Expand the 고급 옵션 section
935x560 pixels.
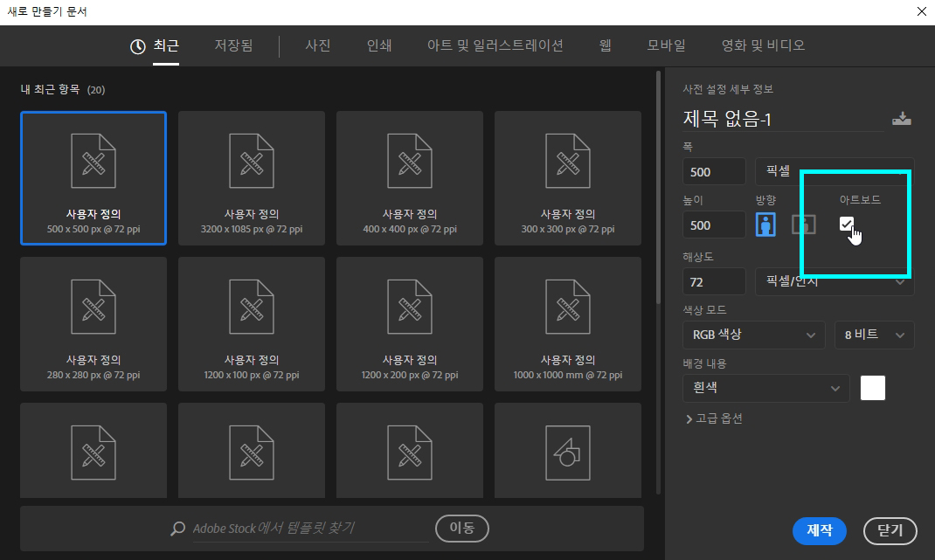(x=715, y=418)
